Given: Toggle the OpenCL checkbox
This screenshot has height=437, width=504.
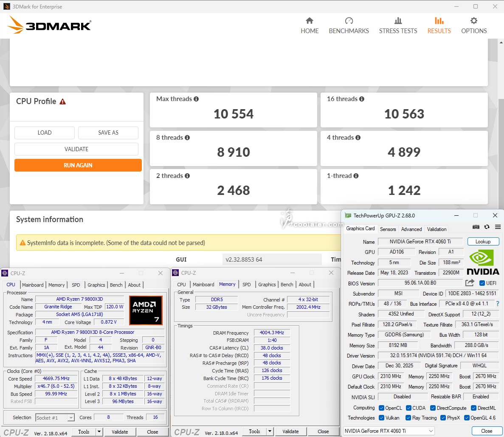Looking at the screenshot, I should point(381,408).
